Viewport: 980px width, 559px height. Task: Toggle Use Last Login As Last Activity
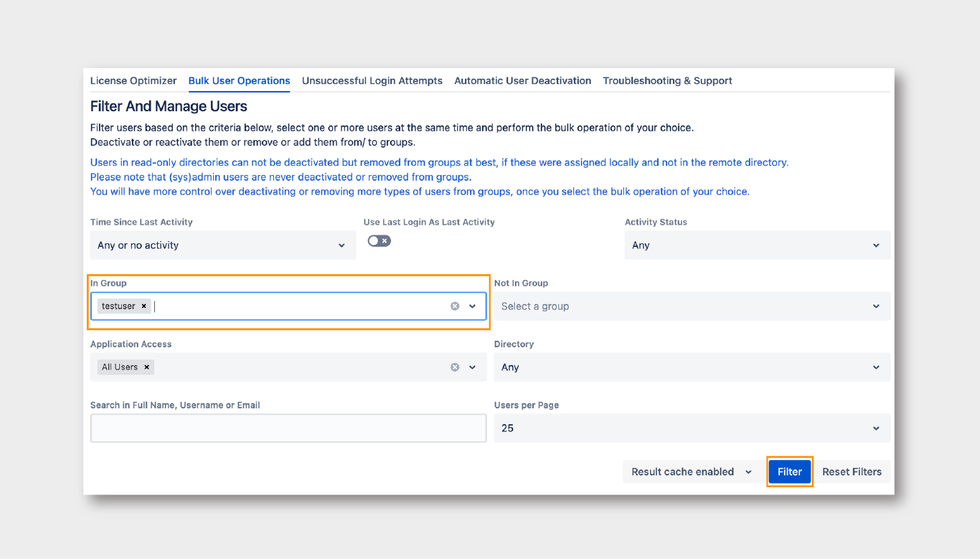[380, 241]
